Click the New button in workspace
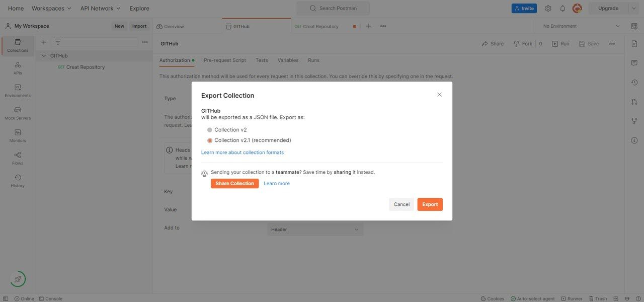644x302 pixels. (x=119, y=26)
